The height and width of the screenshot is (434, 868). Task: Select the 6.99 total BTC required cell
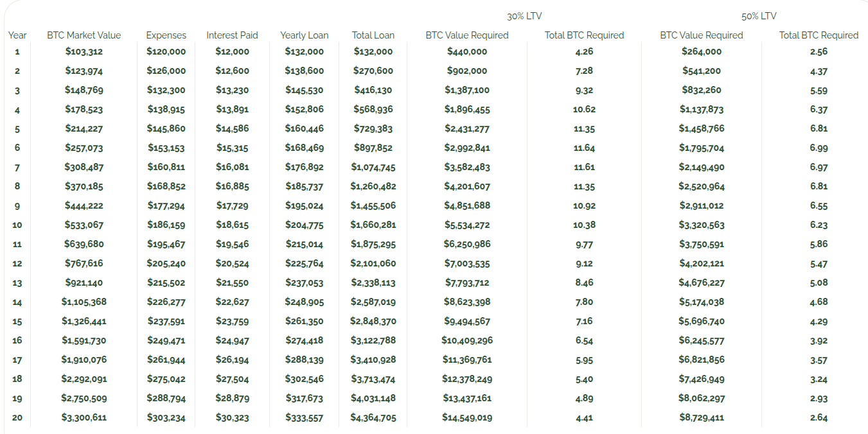coord(819,148)
